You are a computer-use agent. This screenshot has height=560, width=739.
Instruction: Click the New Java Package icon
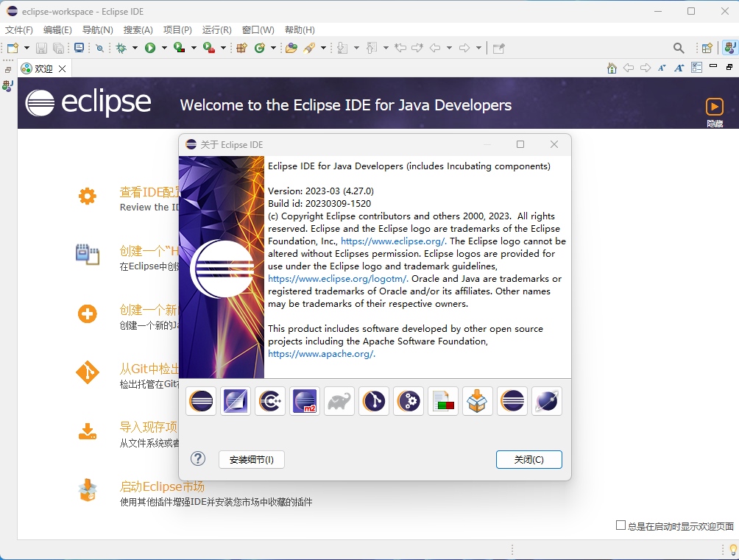pos(241,48)
